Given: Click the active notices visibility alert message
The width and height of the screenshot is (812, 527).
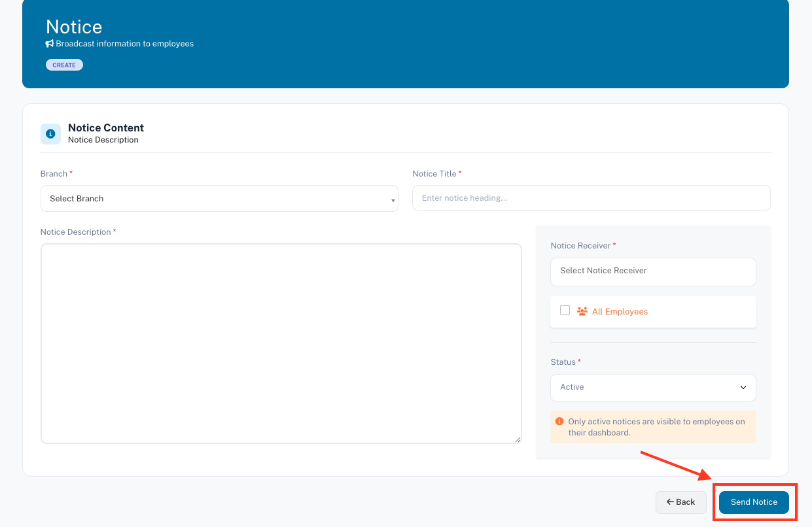Looking at the screenshot, I should (x=656, y=427).
